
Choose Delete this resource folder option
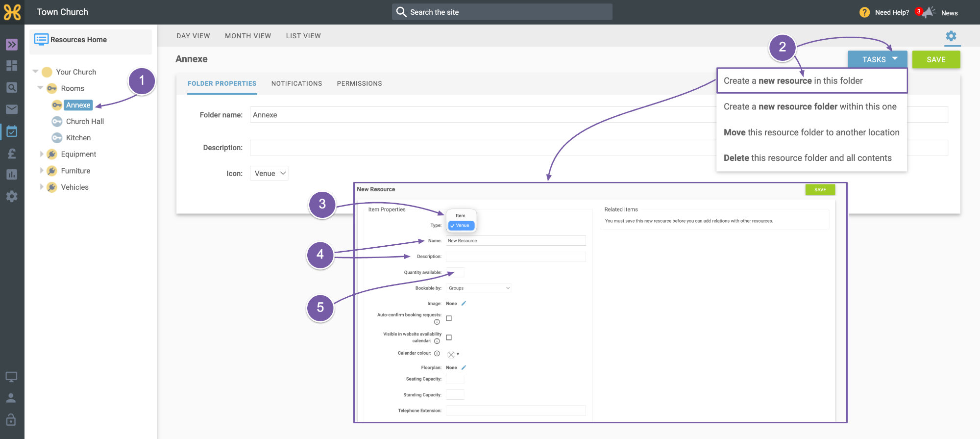click(812, 158)
